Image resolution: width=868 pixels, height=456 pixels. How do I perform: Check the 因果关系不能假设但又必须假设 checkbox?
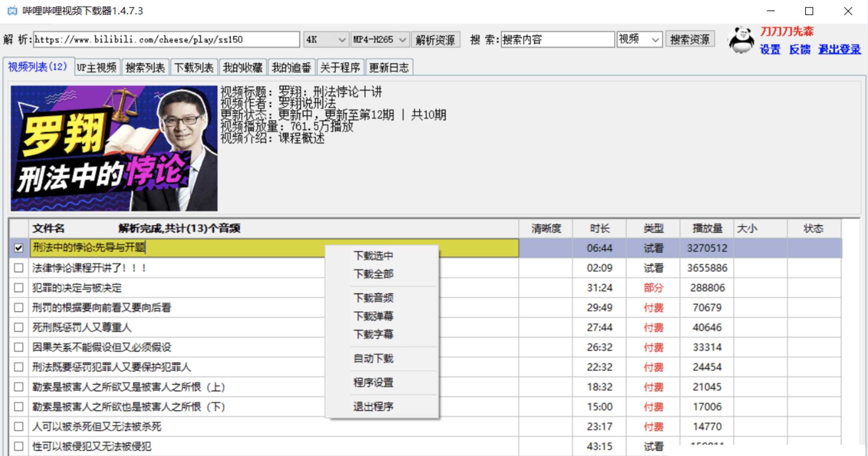19,347
